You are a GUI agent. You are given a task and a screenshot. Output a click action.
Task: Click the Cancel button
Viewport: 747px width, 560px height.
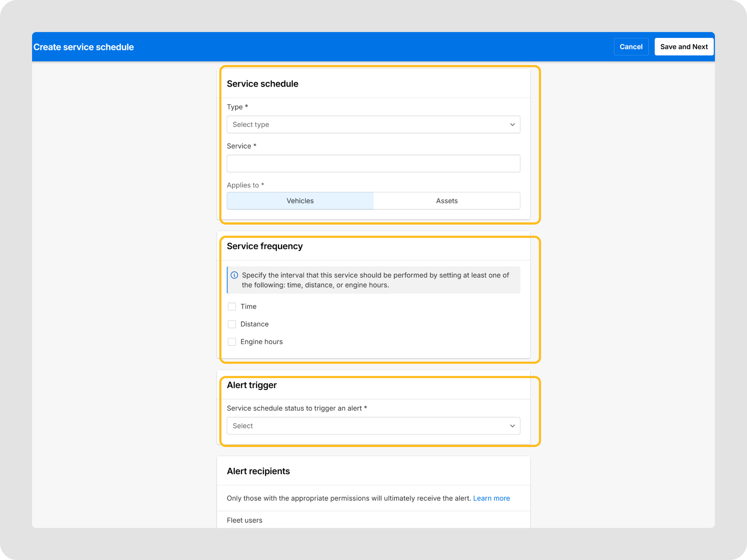tap(631, 47)
